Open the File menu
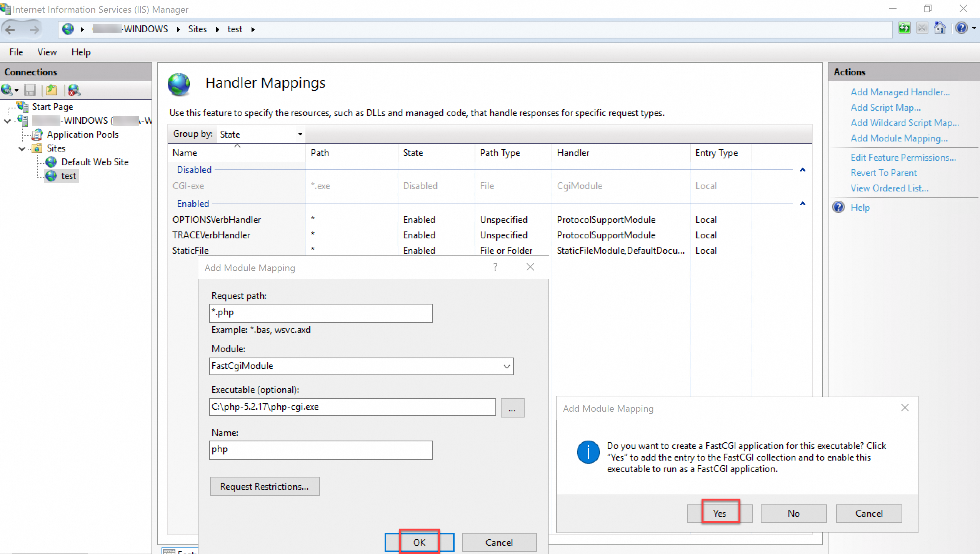Viewport: 980px width, 554px height. (16, 52)
